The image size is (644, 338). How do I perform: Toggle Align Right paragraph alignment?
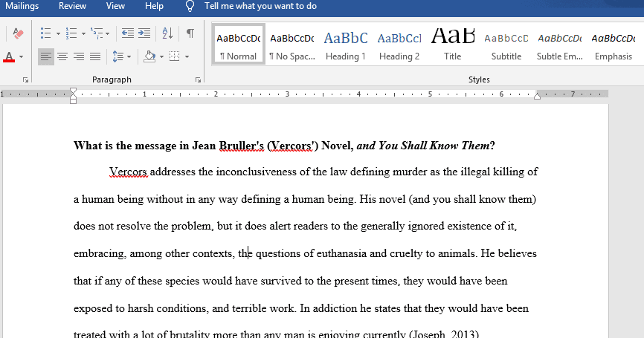(x=78, y=56)
